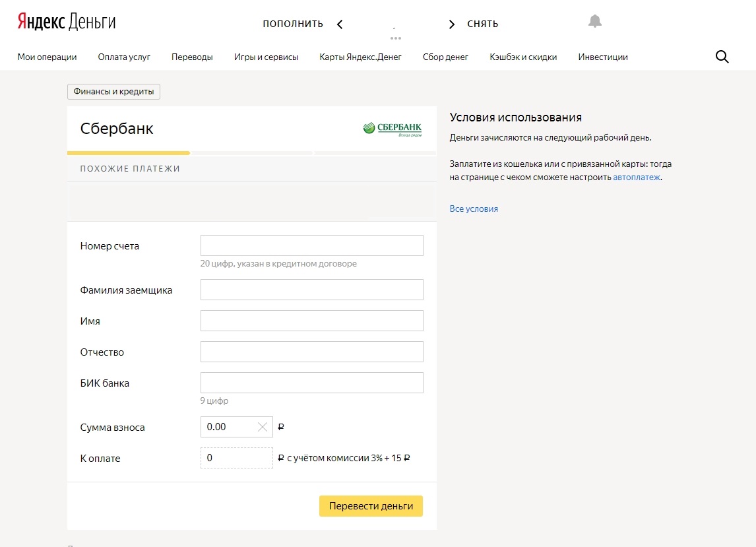Open Карты Яндекс.Денег section
Screen dimensions: 756x547
[360, 57]
